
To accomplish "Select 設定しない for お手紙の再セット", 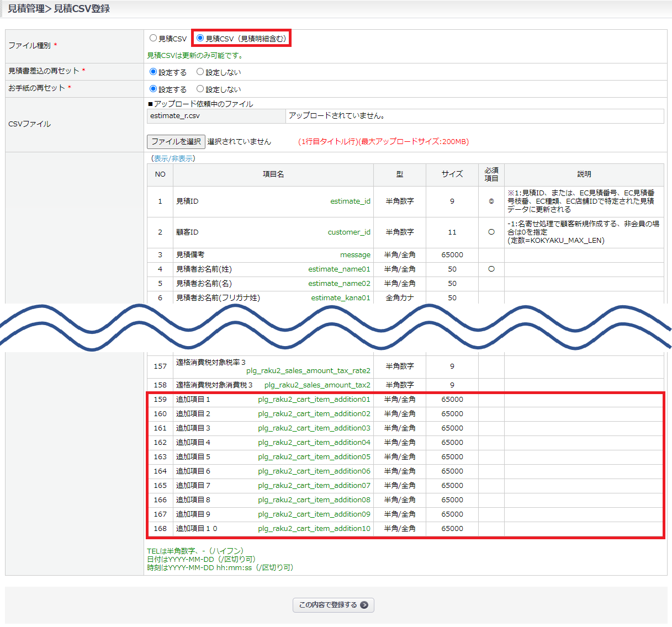I will tap(200, 89).
